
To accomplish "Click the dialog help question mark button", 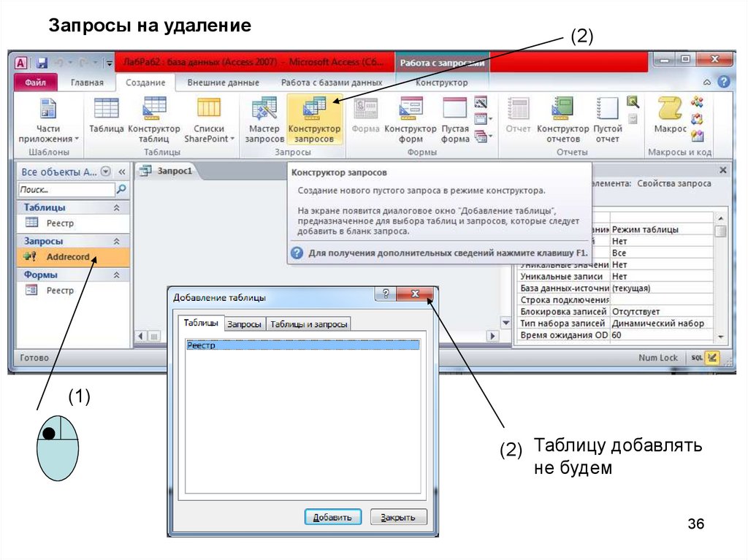I will pos(386,294).
